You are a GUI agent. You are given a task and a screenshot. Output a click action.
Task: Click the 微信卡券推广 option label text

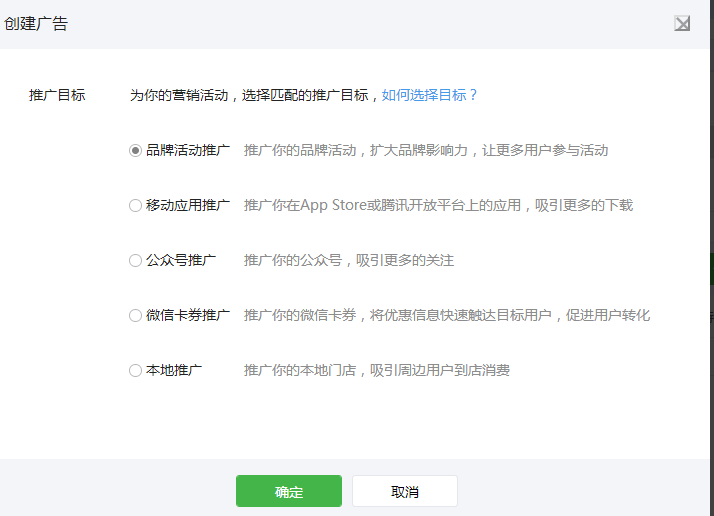tap(188, 315)
